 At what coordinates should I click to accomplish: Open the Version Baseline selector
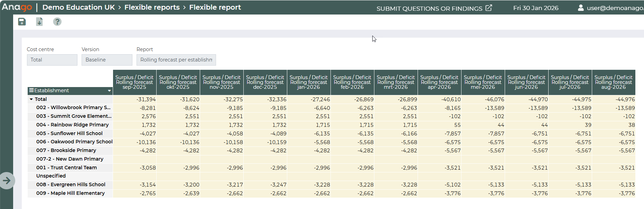pos(107,60)
